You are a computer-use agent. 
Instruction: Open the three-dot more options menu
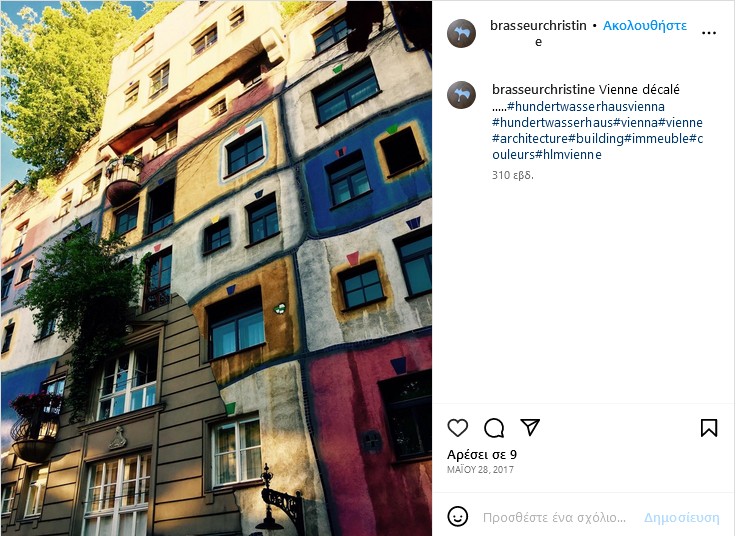point(709,33)
